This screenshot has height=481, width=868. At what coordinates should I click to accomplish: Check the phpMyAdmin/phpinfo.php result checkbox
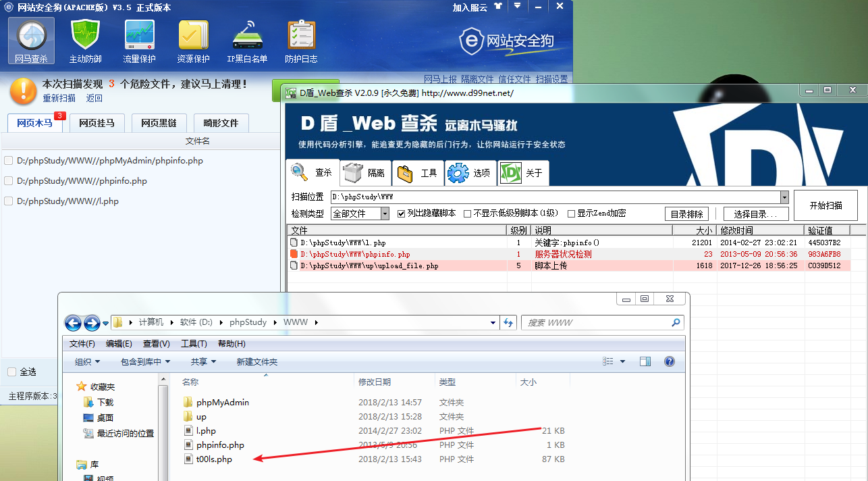tap(8, 161)
